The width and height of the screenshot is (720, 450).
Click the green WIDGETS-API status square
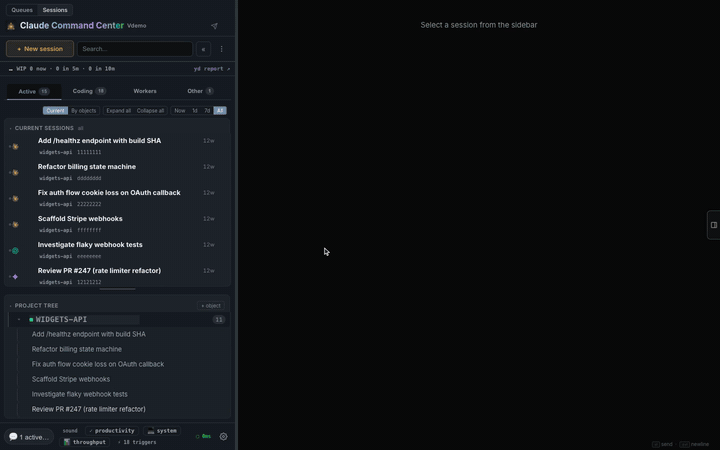[x=31, y=320]
